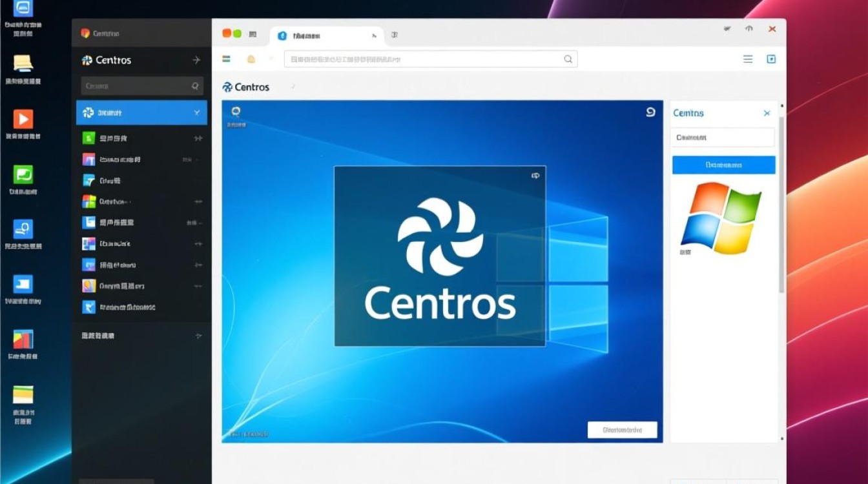Click the magnifier inside the sidebar search field
This screenshot has width=868, height=484.
pyautogui.click(x=195, y=86)
